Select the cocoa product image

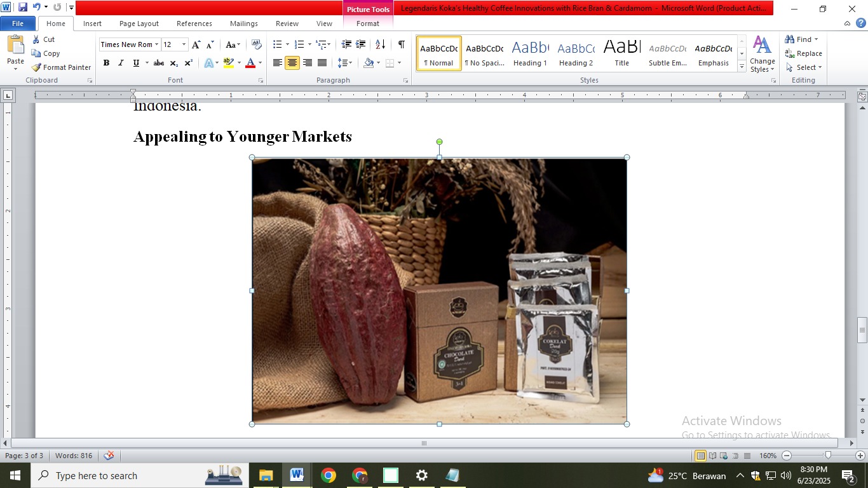click(439, 290)
